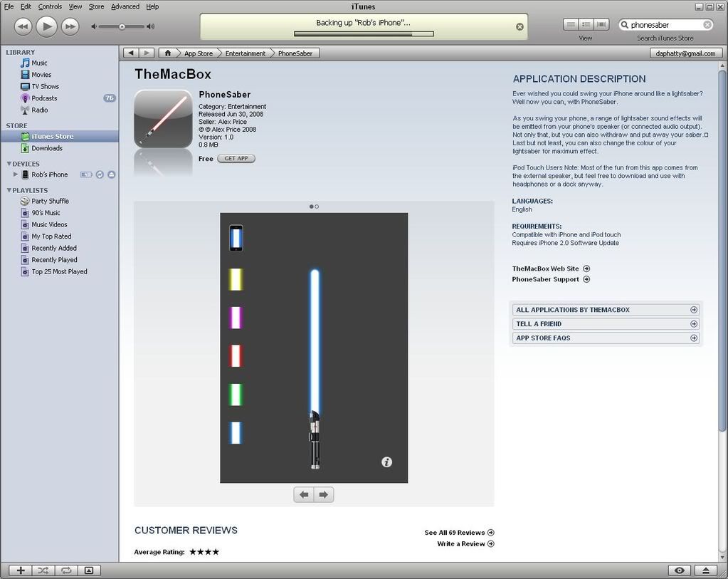Clear the phonesaber search text
728x579 pixels.
click(x=707, y=25)
